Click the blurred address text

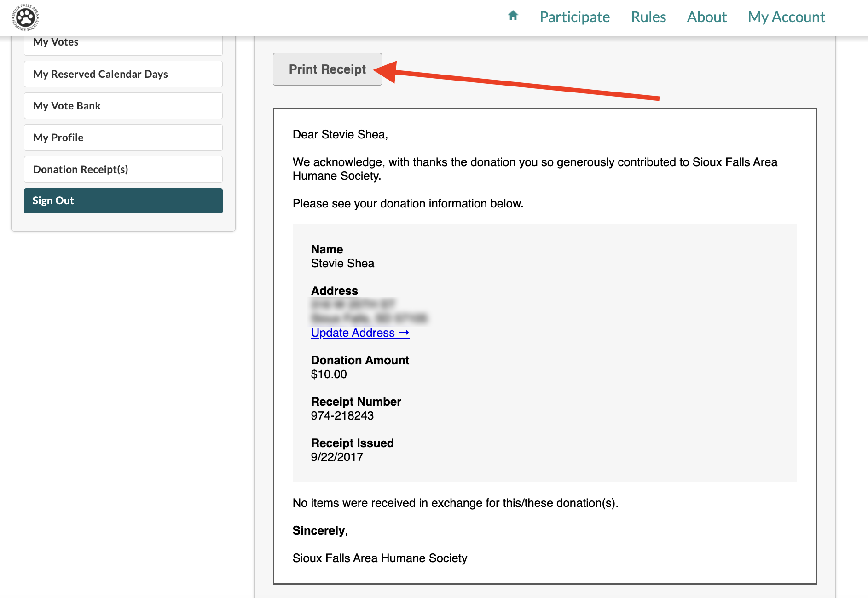(x=368, y=311)
